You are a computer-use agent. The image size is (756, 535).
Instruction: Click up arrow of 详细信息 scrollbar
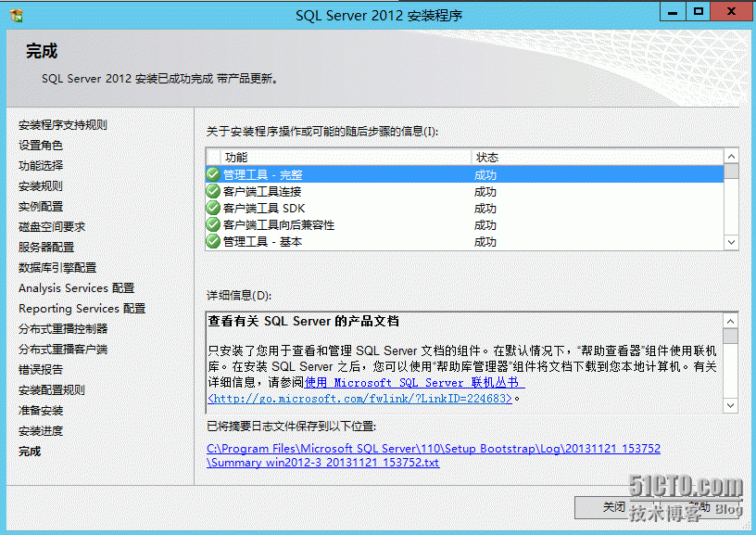(x=731, y=322)
